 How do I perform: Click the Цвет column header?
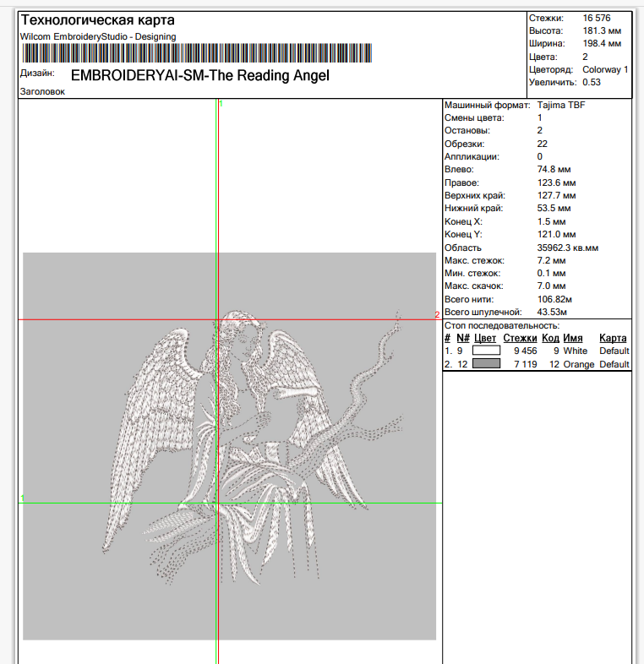pos(485,338)
